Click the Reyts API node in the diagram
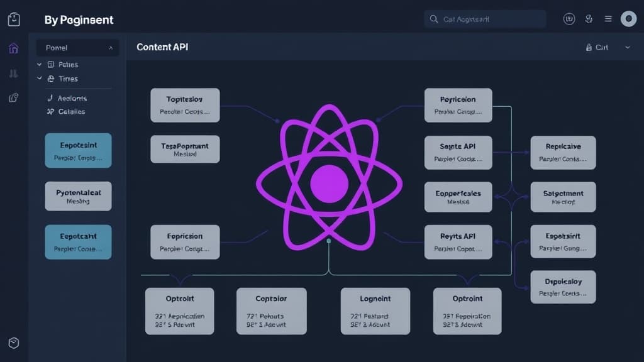The image size is (644, 362). coord(458,242)
